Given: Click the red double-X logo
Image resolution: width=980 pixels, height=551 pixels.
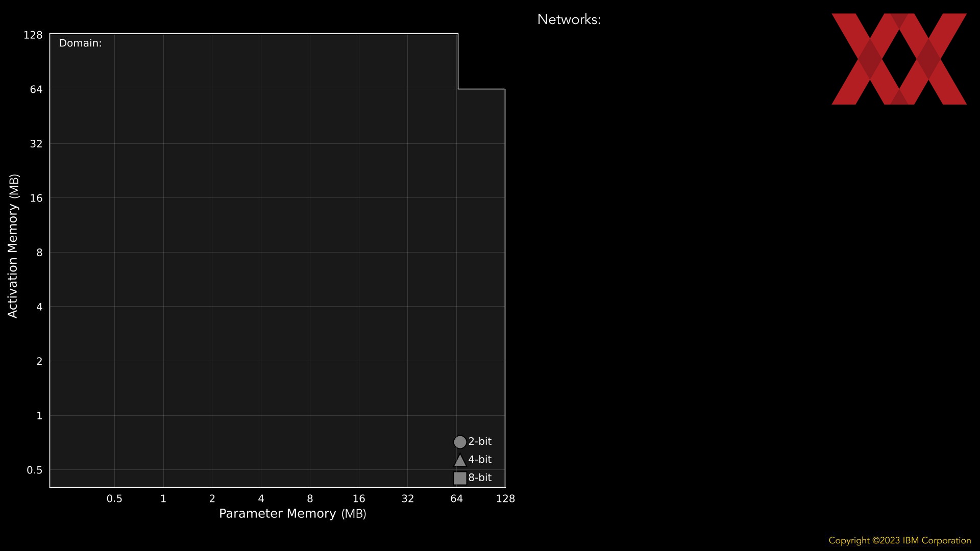Looking at the screenshot, I should tap(899, 59).
